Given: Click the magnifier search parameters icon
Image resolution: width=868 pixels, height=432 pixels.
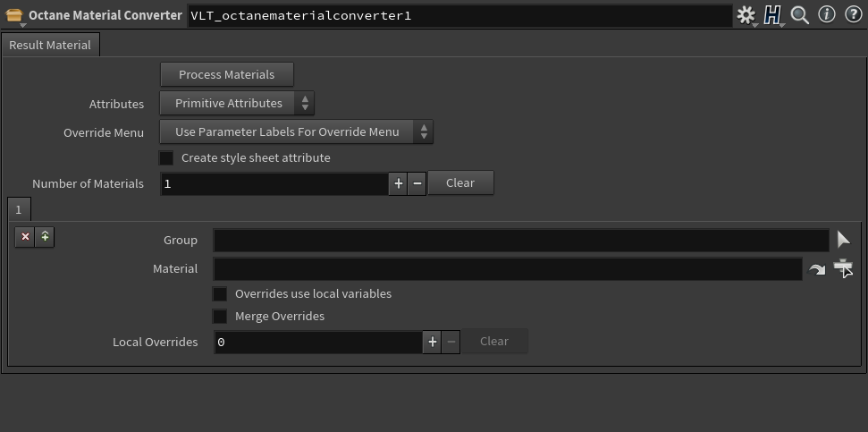Looking at the screenshot, I should tap(800, 15).
